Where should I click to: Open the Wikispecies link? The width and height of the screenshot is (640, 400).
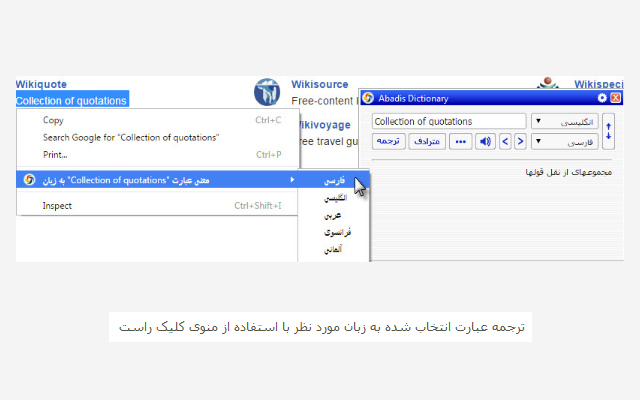[599, 84]
